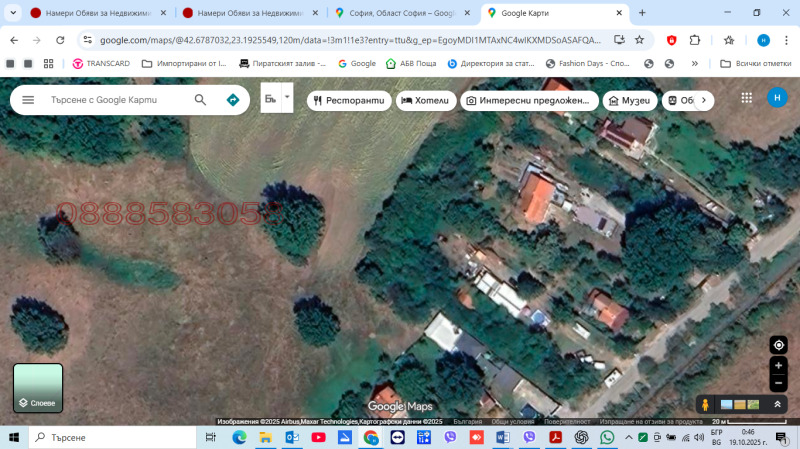
Task: Click the search magnifier in Maps
Action: click(x=200, y=100)
